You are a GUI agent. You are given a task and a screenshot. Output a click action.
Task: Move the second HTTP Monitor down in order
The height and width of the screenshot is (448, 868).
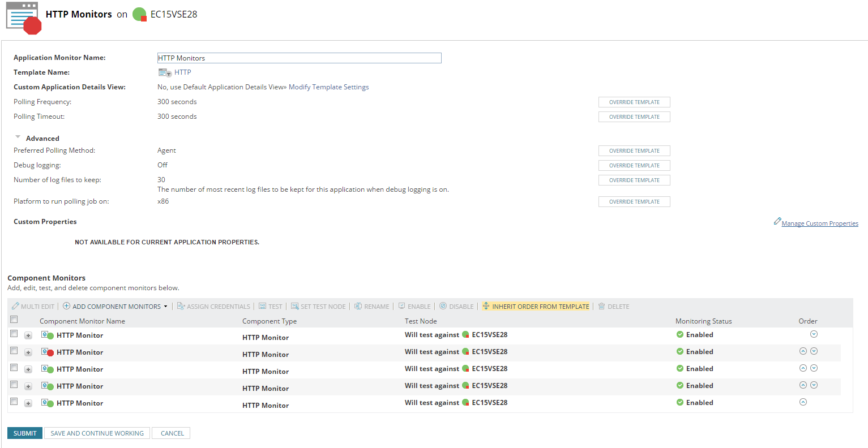click(x=814, y=351)
